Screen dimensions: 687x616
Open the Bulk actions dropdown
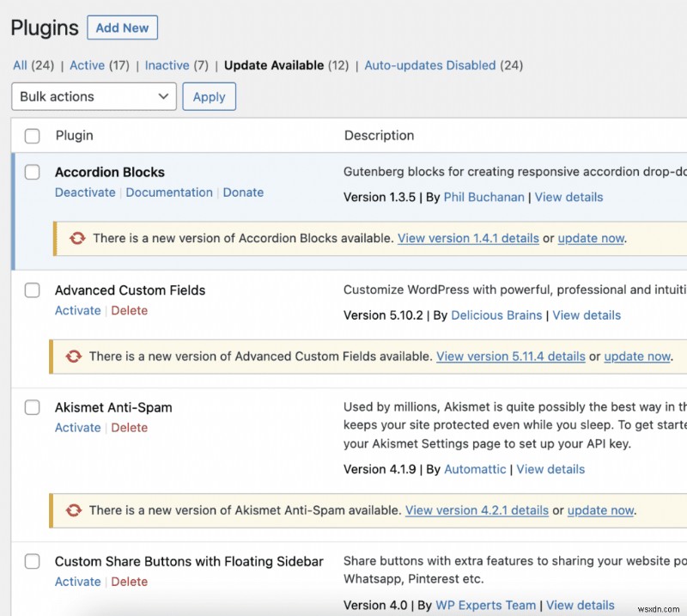pyautogui.click(x=93, y=96)
